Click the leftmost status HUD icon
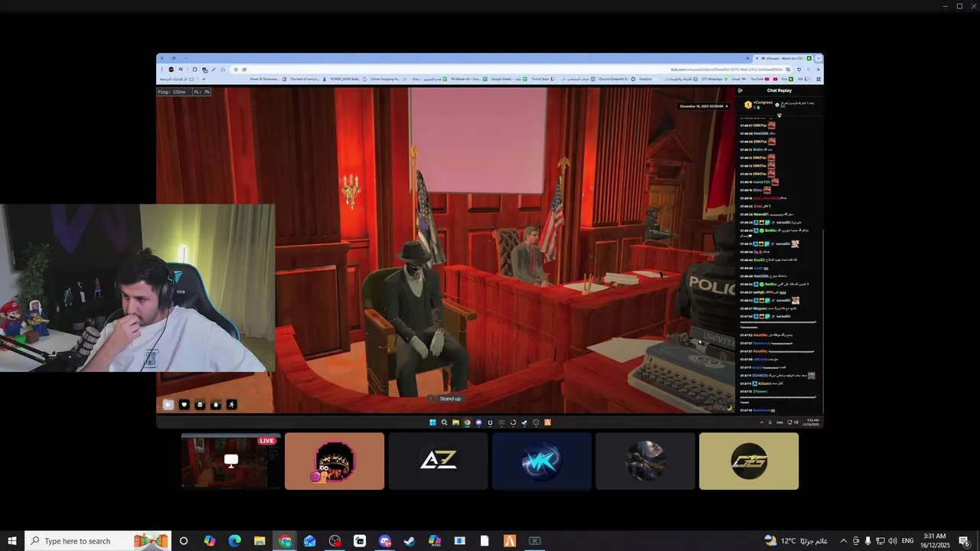The image size is (980, 551). [x=168, y=405]
